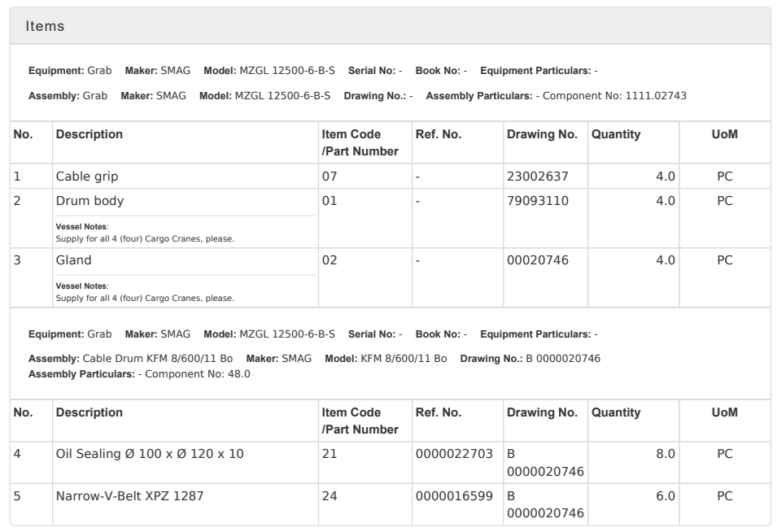Select the Gland item description
The image size is (777, 532).
[74, 260]
